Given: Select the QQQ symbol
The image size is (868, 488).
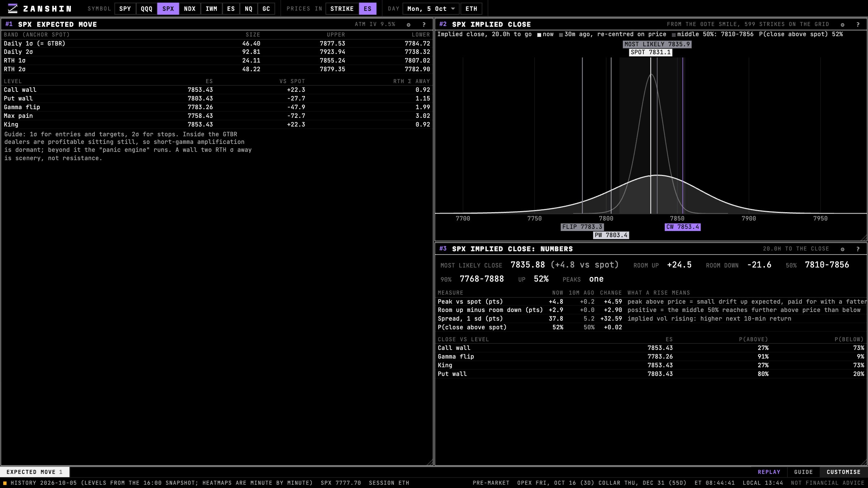Looking at the screenshot, I should pyautogui.click(x=146, y=9).
